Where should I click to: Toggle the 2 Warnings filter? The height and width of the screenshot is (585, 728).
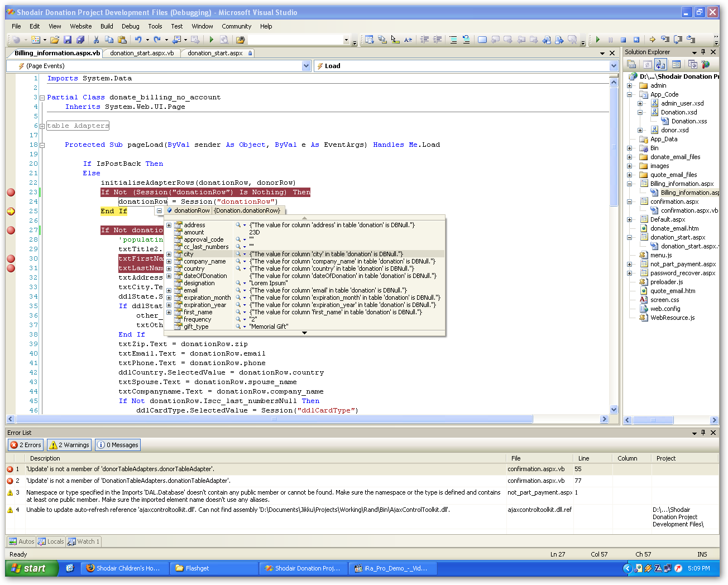[x=69, y=445]
